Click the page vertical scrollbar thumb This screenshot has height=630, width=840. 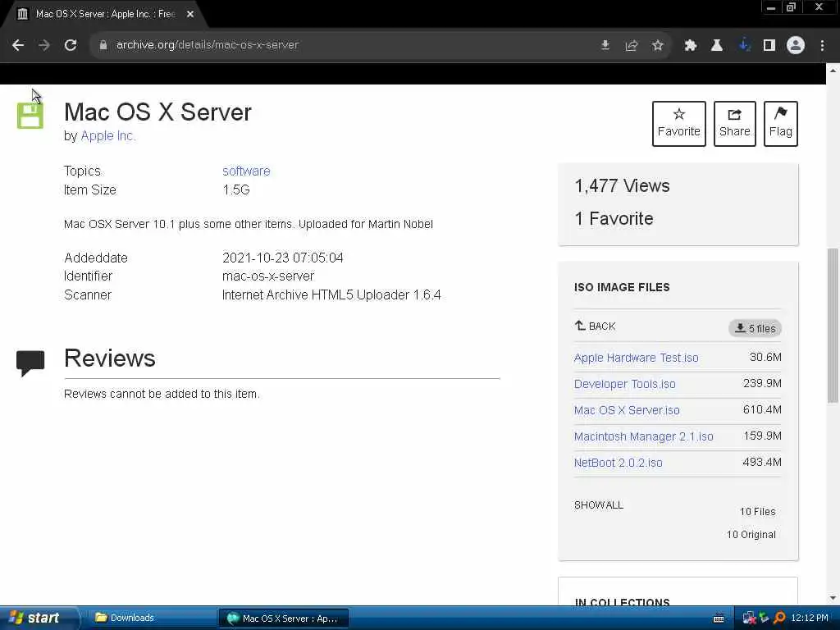[x=833, y=325]
